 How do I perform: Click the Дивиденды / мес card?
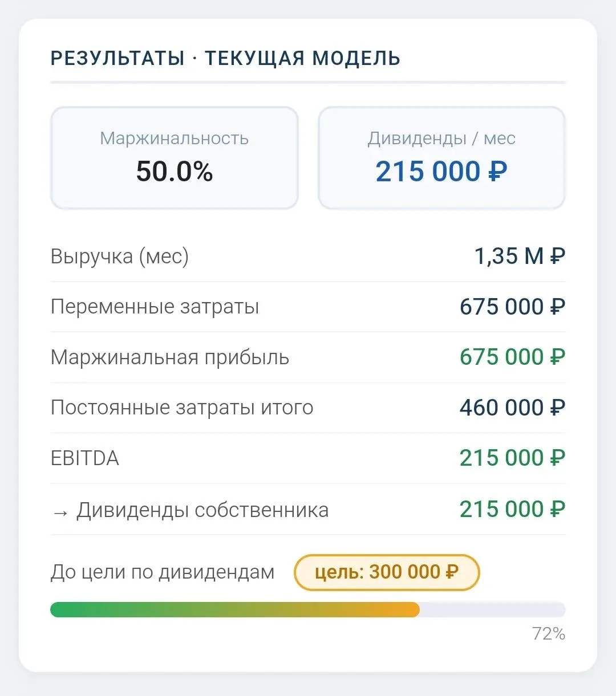click(x=441, y=158)
